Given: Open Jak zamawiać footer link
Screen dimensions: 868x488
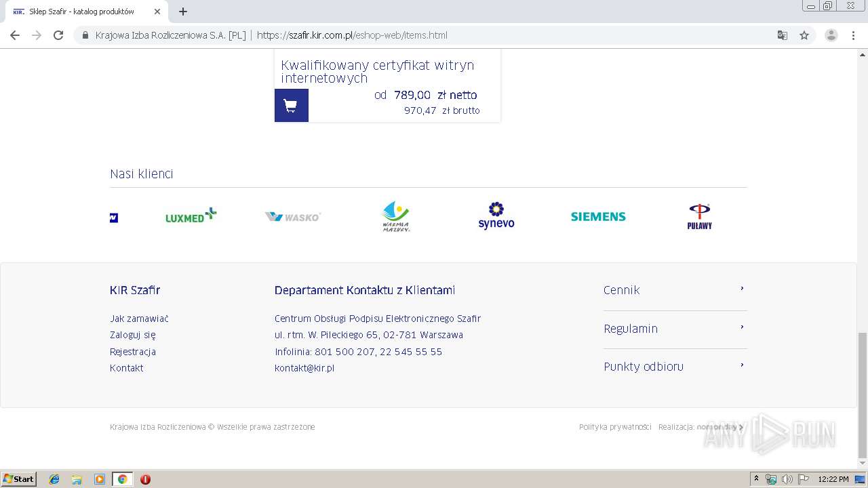Looking at the screenshot, I should point(139,319).
